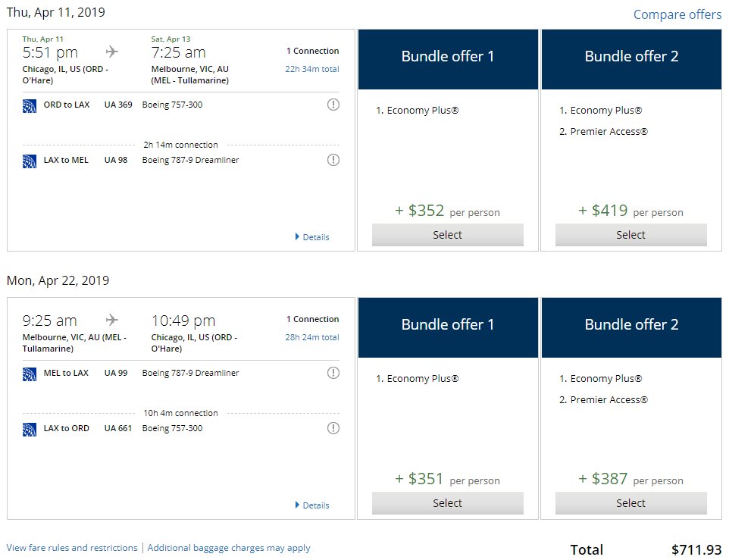Click info icon for ORD to LAX flight UA 369
Viewport: 729px width, 560px height.
pos(333,105)
